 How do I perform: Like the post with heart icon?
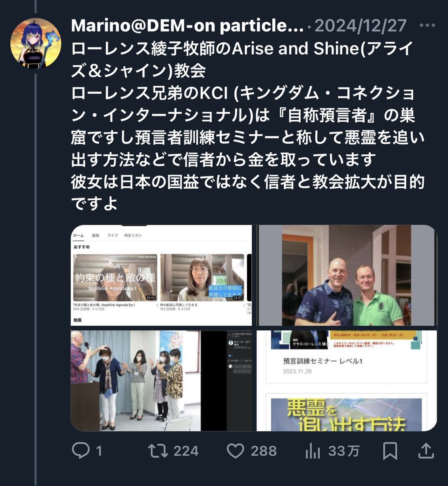pyautogui.click(x=236, y=451)
